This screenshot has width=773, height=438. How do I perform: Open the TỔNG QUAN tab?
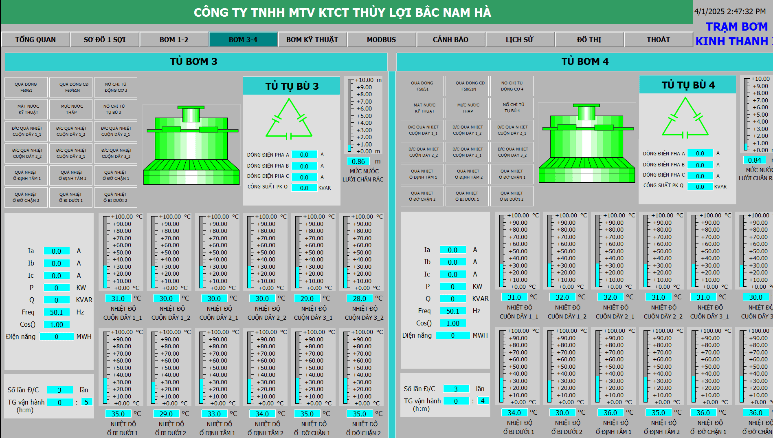tap(35, 39)
